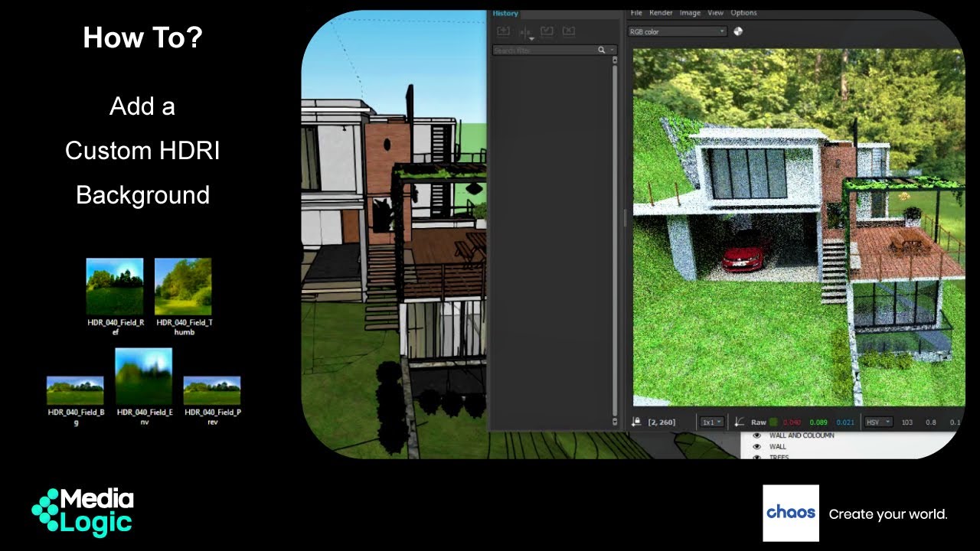
Task: Toggle visibility of WALL AND COLOUMN layer
Action: pos(756,435)
